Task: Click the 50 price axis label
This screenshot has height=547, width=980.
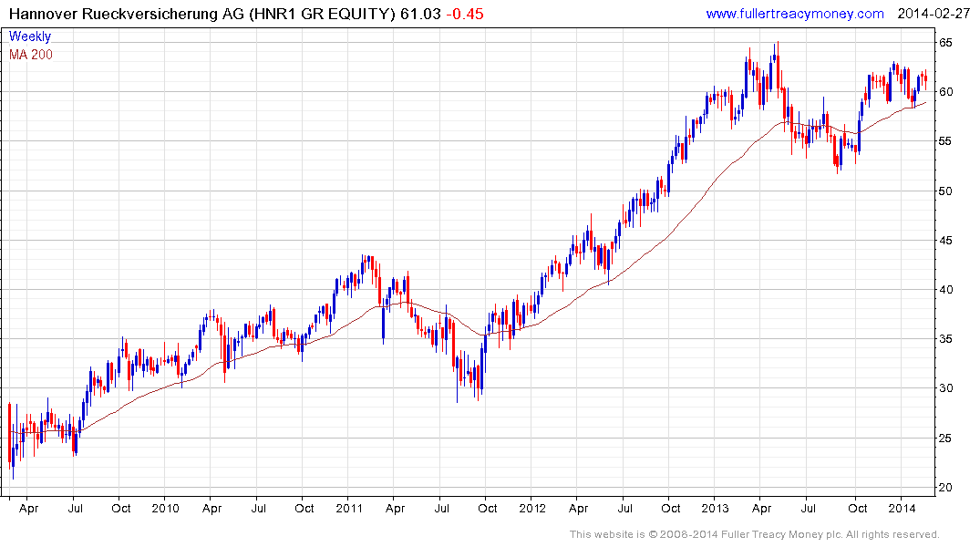Action: (945, 191)
